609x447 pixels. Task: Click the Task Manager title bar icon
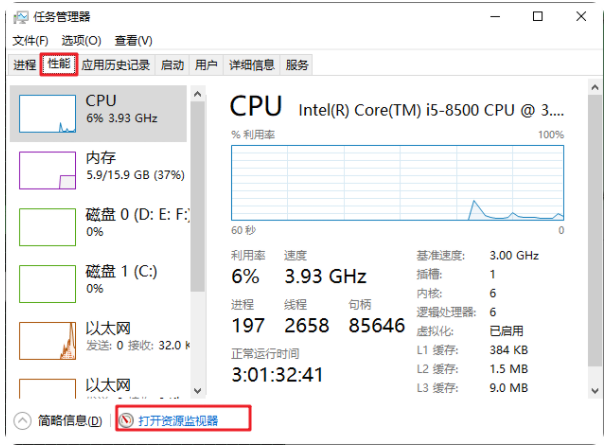[x=19, y=17]
